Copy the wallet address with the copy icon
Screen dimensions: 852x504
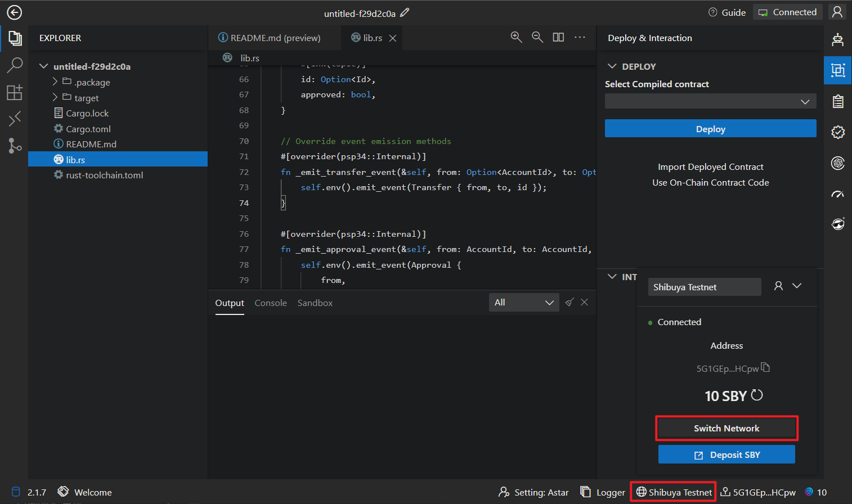(x=765, y=367)
